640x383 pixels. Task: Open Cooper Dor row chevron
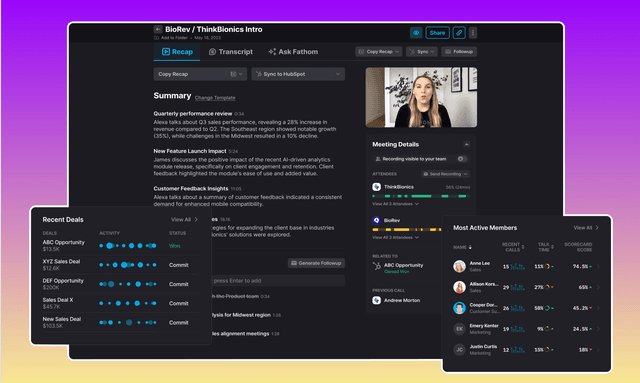(598, 308)
